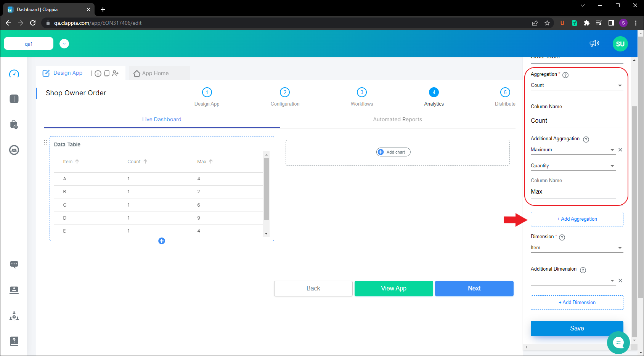Screen dimensions: 644x356
Task: Click the Count column sort arrow
Action: click(x=145, y=161)
